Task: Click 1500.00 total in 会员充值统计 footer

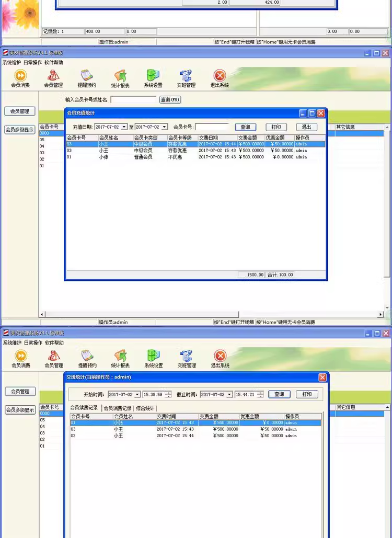Action: pyautogui.click(x=251, y=275)
